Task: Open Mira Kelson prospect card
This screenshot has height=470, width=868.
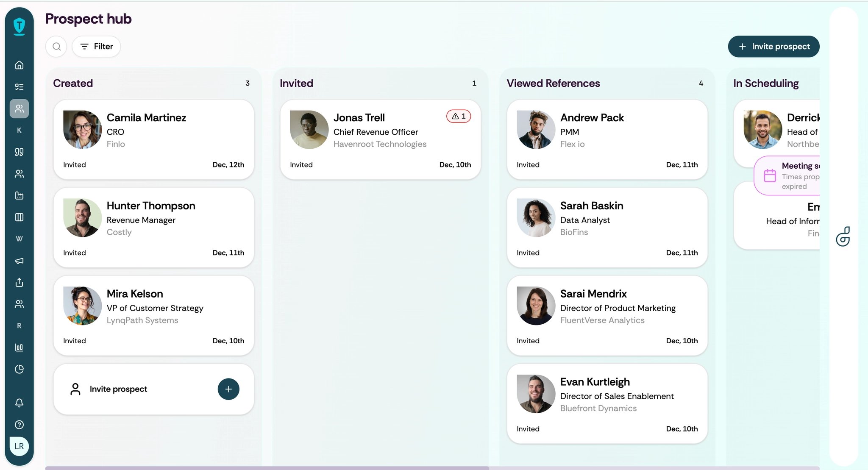Action: click(154, 316)
